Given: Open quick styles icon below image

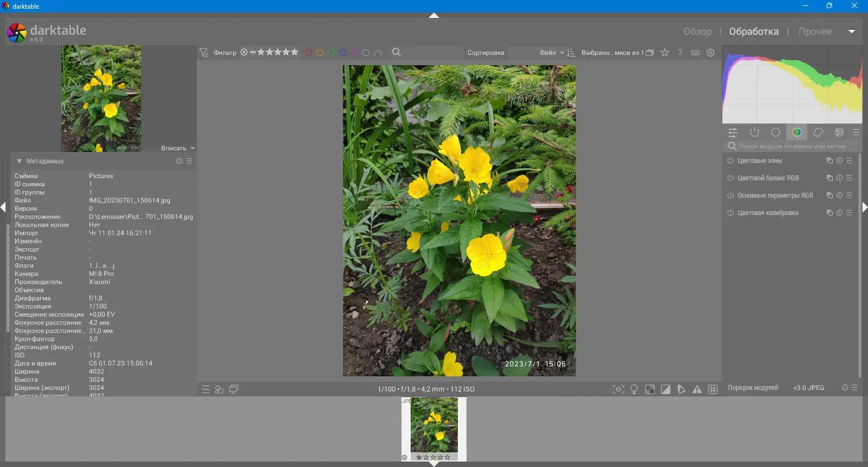Looking at the screenshot, I should coord(219,389).
